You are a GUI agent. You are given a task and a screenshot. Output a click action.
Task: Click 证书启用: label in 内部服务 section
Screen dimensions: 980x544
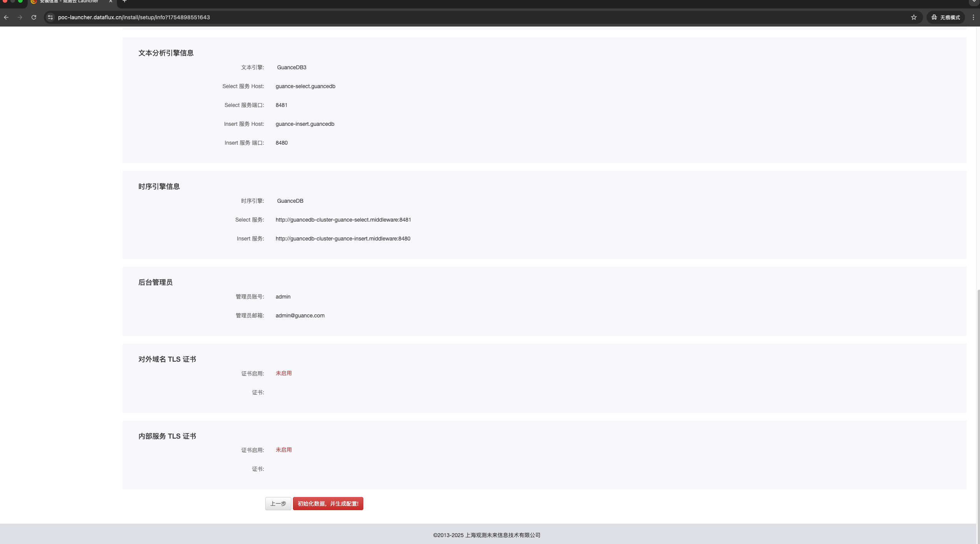pos(253,450)
